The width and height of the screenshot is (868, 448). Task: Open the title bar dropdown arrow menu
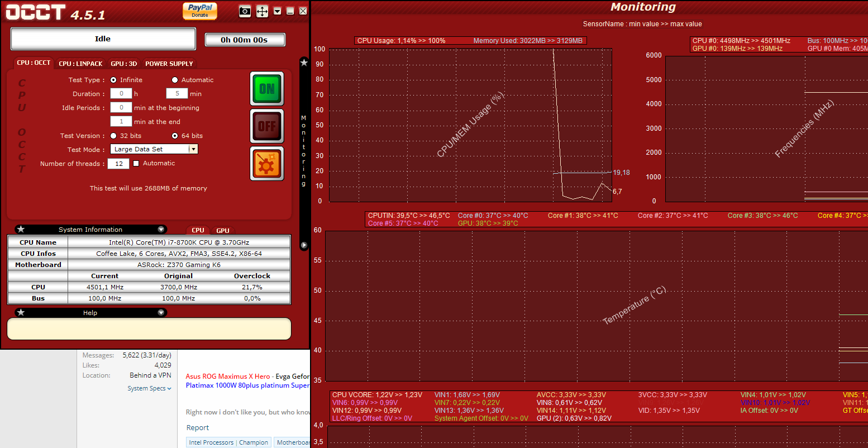pos(278,11)
